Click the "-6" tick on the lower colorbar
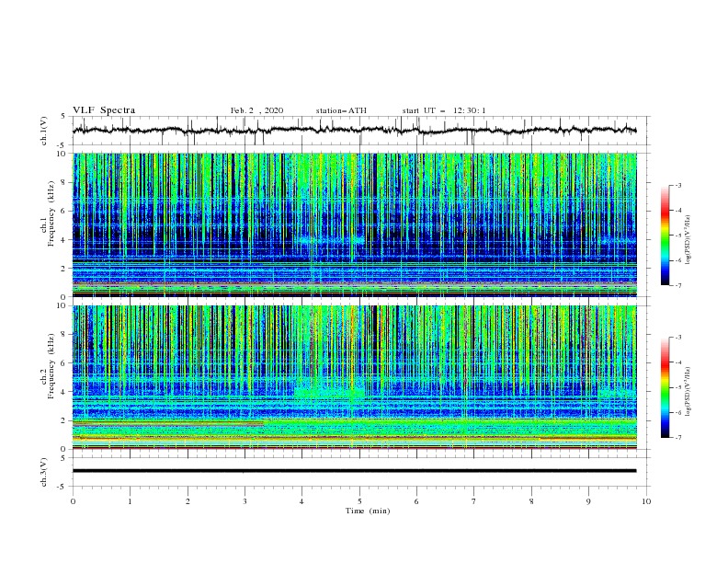This screenshot has height=563, width=728. [x=678, y=412]
